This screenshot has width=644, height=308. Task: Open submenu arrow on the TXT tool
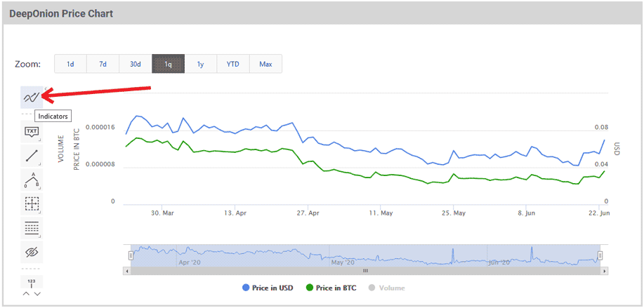(40, 140)
